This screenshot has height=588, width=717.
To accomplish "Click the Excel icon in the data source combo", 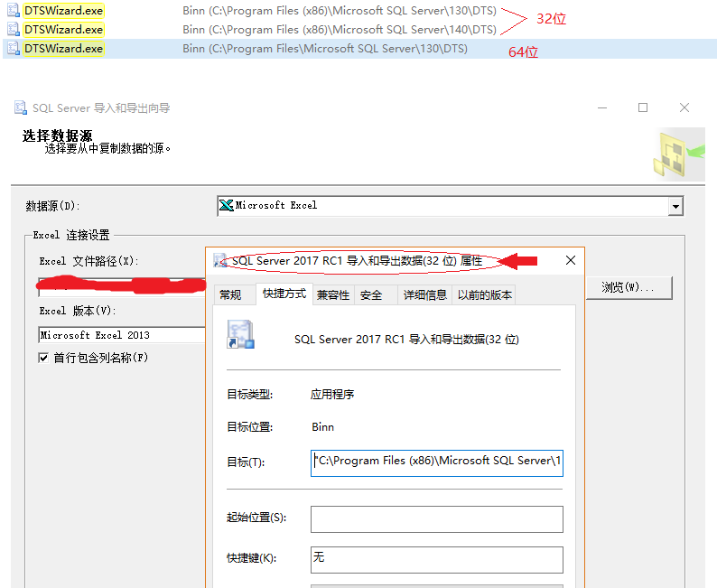I will click(x=226, y=205).
